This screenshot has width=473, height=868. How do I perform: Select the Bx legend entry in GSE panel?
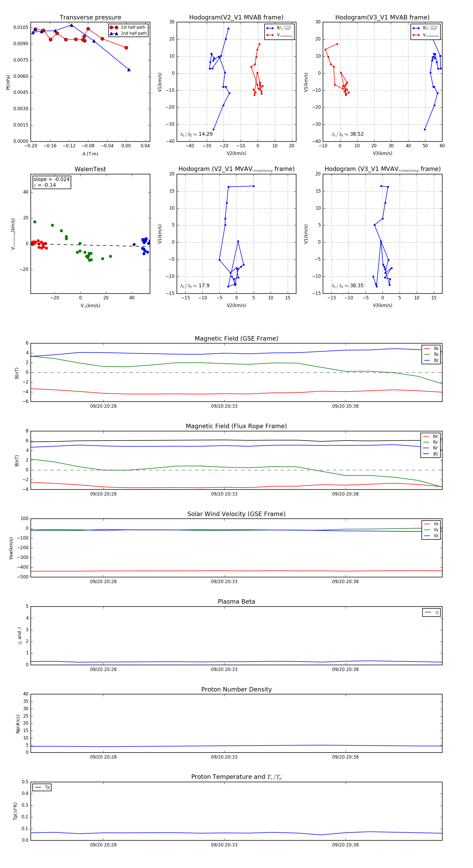431,349
